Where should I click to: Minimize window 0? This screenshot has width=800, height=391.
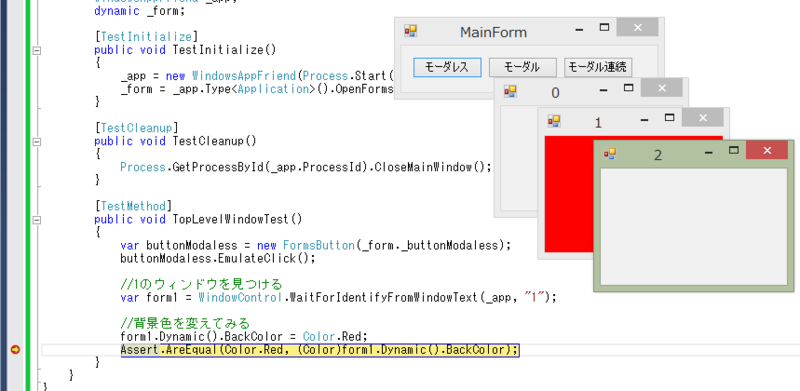pos(604,90)
